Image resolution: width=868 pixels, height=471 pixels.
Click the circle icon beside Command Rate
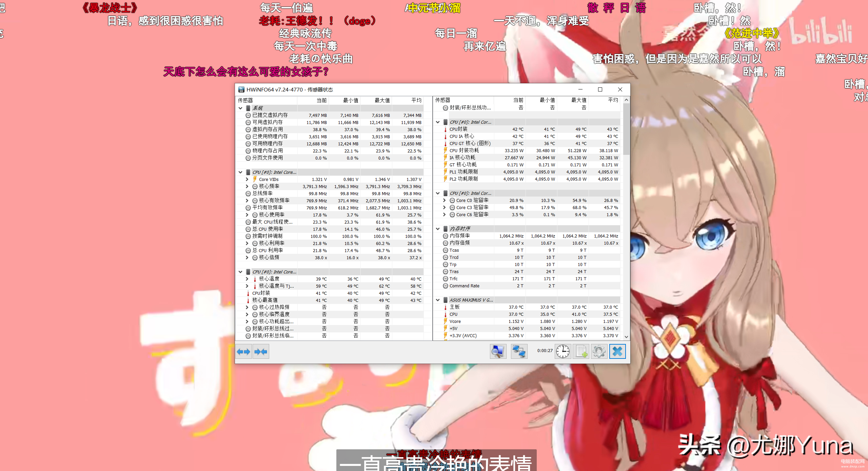(446, 286)
